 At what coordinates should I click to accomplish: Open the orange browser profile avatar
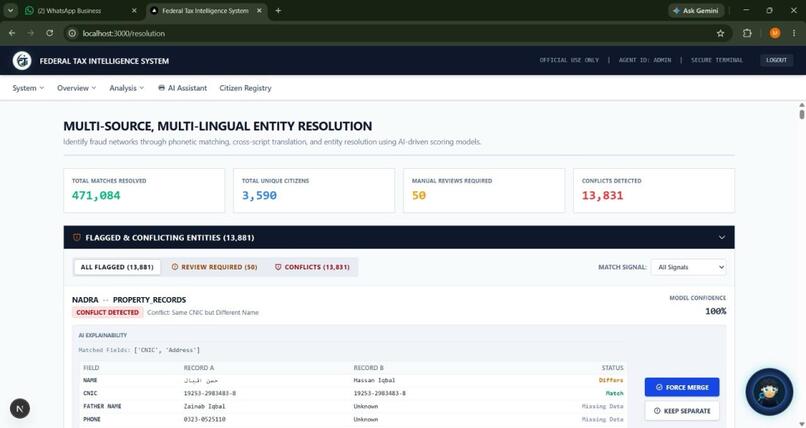[775, 33]
